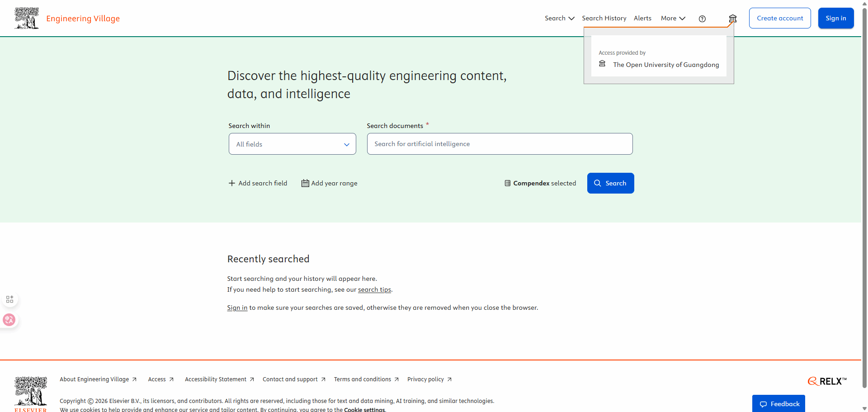The image size is (868, 412).
Task: Open About Engineering Village footer link
Action: click(98, 379)
